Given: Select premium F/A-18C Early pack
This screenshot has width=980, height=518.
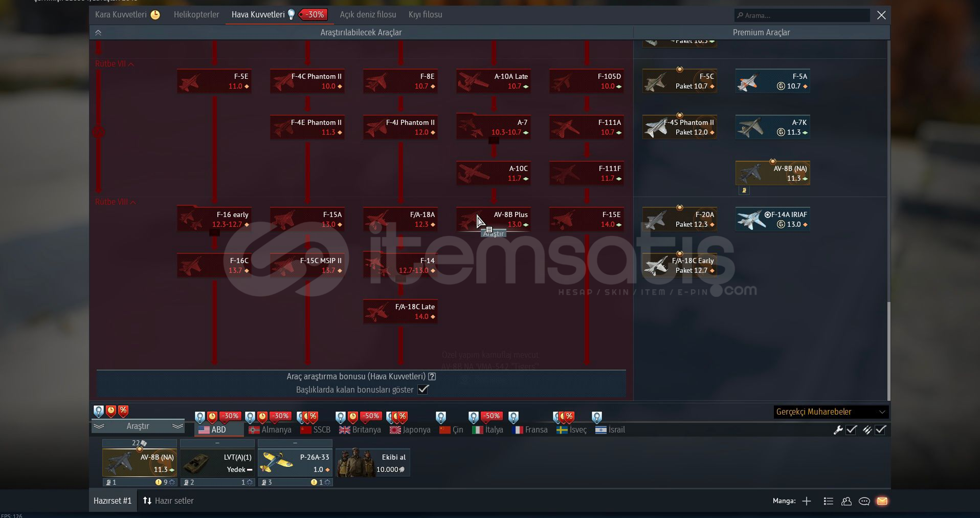Looking at the screenshot, I should tap(680, 266).
